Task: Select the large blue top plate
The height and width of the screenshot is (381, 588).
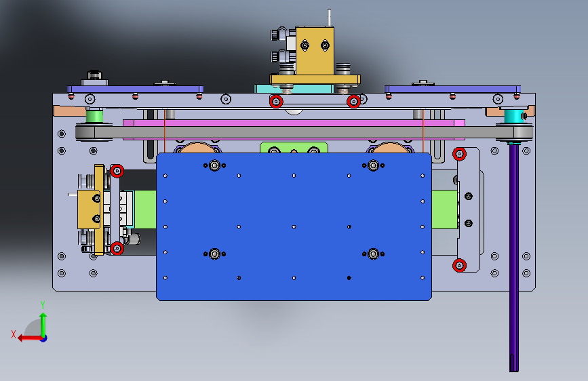Action: pyautogui.click(x=294, y=226)
